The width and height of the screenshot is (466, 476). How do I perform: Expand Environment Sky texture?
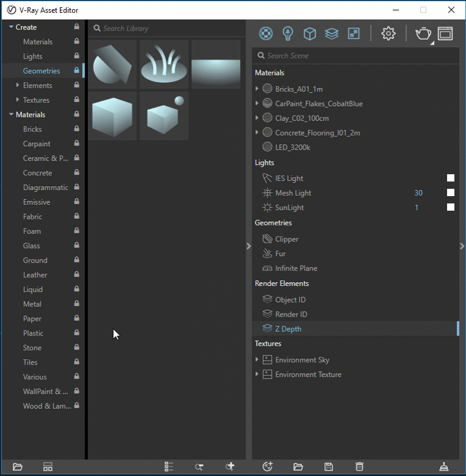(257, 359)
